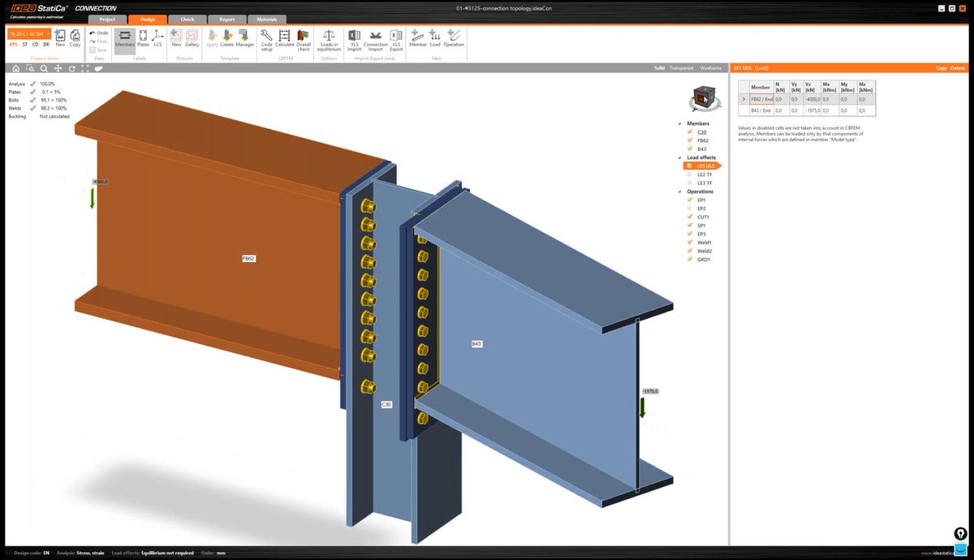Switch to the Check tab
Screen dimensions: 974x560
coord(188,19)
